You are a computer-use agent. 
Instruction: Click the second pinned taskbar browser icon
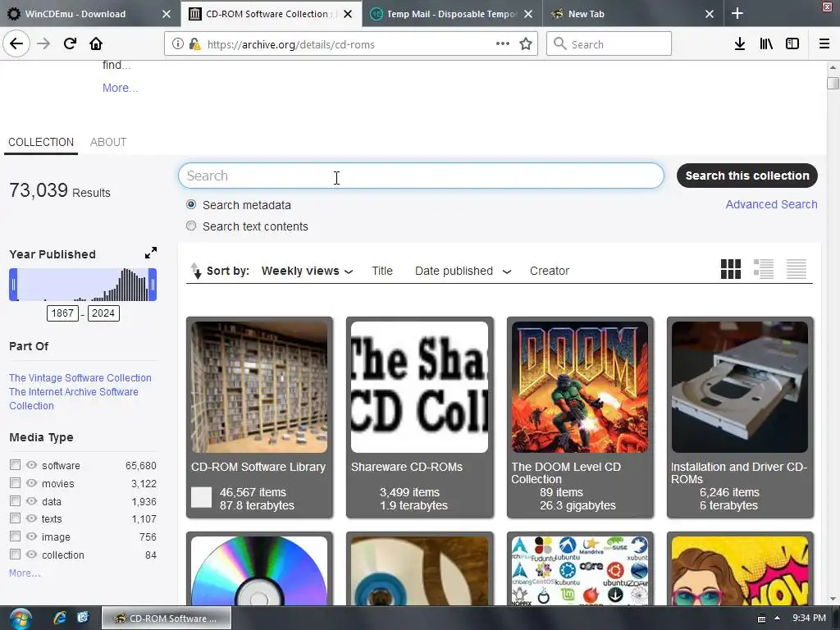(83, 618)
